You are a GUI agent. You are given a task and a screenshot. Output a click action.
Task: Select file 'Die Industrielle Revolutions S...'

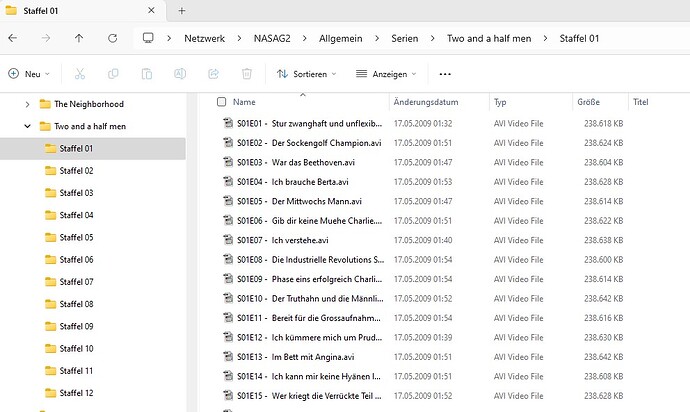[310, 260]
